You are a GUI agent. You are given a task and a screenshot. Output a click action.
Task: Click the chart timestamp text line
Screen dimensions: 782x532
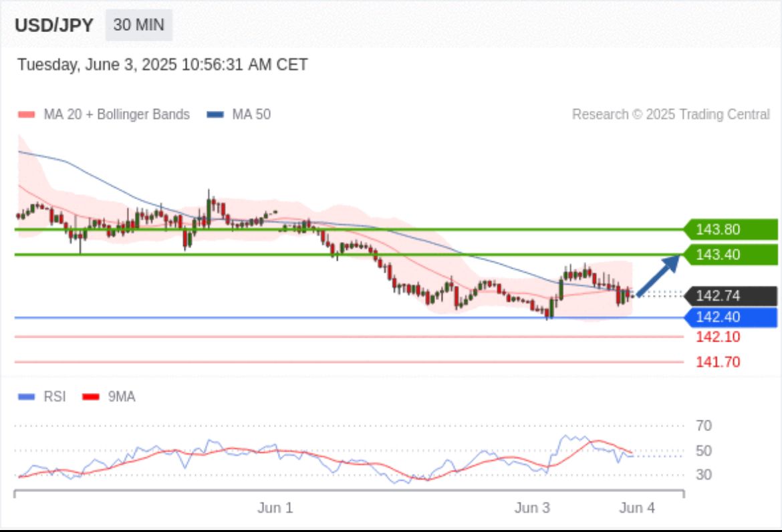point(162,65)
